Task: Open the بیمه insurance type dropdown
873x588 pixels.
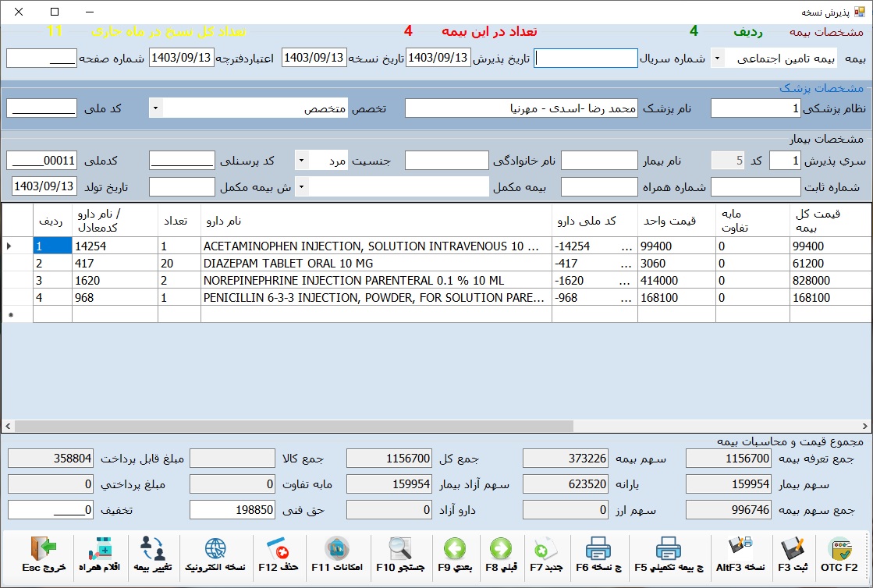Action: [x=717, y=58]
